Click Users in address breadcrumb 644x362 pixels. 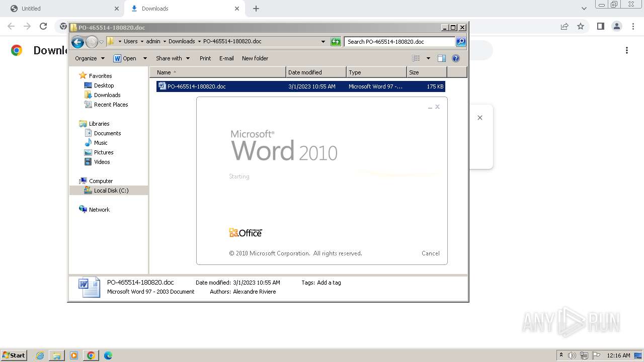pos(130,42)
